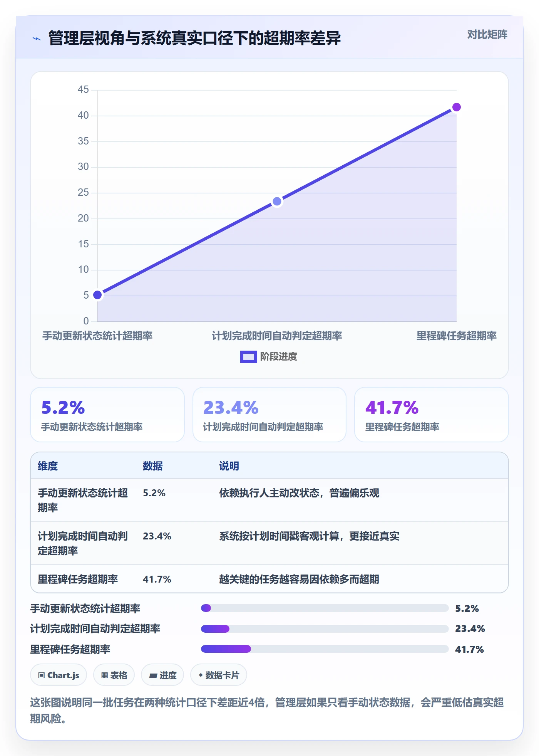Viewport: 539px width, 756px height.
Task: Click progress bar for 计划完成时间自动判定超期率
Action: (325, 629)
